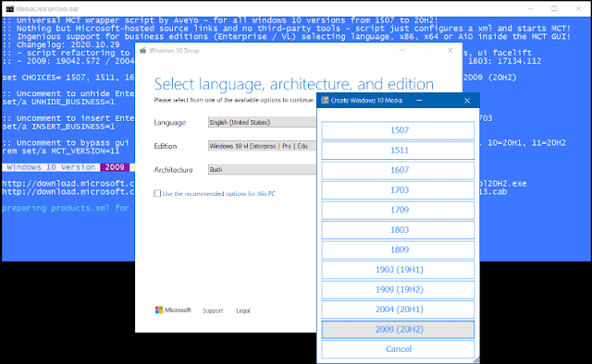Pick the 1903 (19H1) version
Screen dimensions: 592x364
(398, 270)
